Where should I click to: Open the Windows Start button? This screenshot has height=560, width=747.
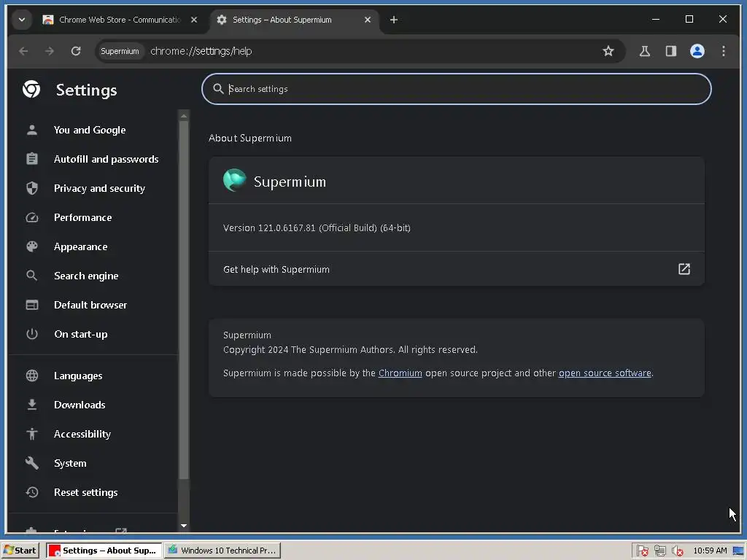click(x=20, y=551)
